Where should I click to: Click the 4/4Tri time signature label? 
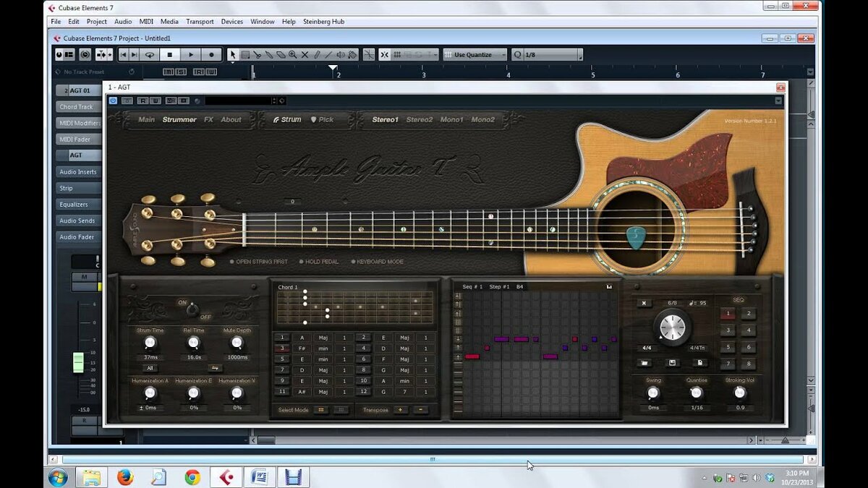(x=698, y=348)
